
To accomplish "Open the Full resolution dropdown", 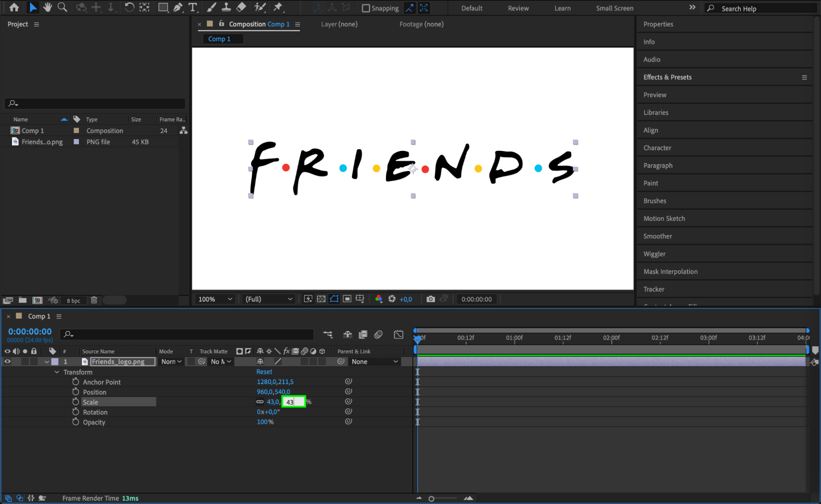I will (269, 299).
